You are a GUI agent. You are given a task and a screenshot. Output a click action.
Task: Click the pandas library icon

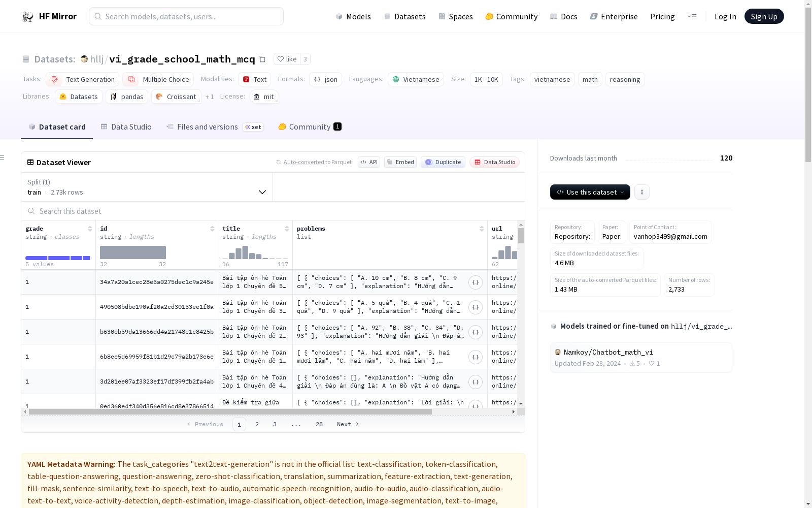pyautogui.click(x=114, y=97)
